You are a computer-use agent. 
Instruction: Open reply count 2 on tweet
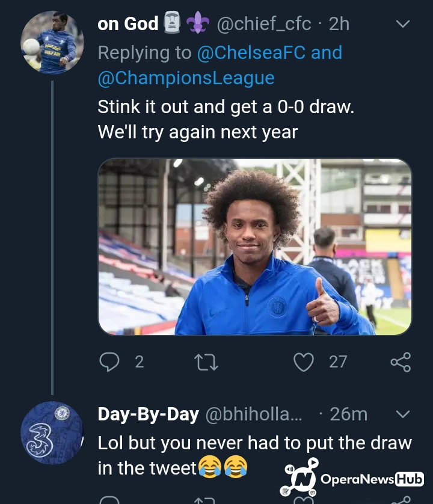point(139,361)
